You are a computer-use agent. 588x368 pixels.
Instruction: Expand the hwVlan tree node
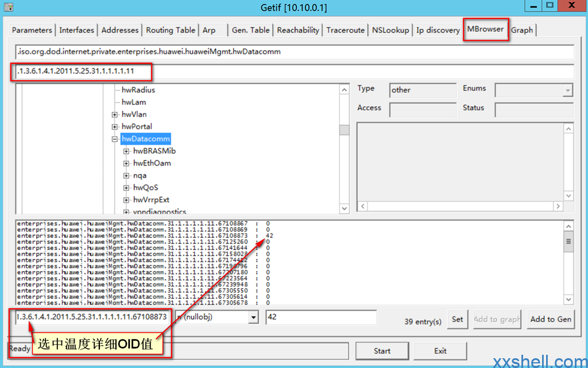point(115,114)
